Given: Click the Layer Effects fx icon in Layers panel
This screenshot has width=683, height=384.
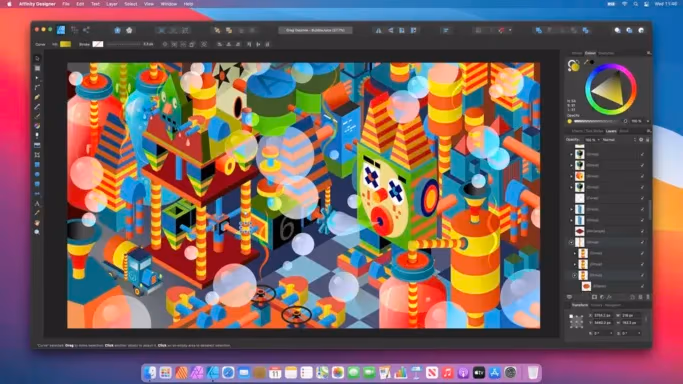Looking at the screenshot, I should point(609,297).
